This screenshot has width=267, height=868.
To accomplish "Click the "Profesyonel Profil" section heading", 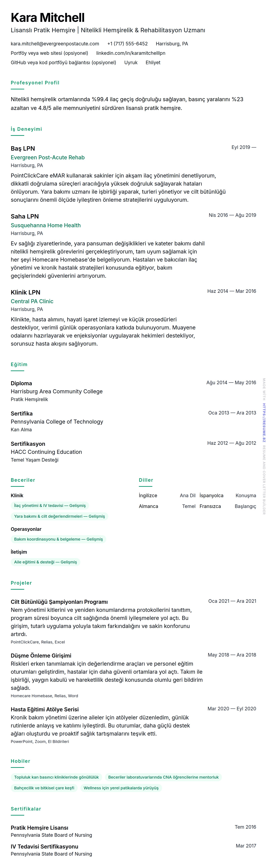I will coord(35,83).
